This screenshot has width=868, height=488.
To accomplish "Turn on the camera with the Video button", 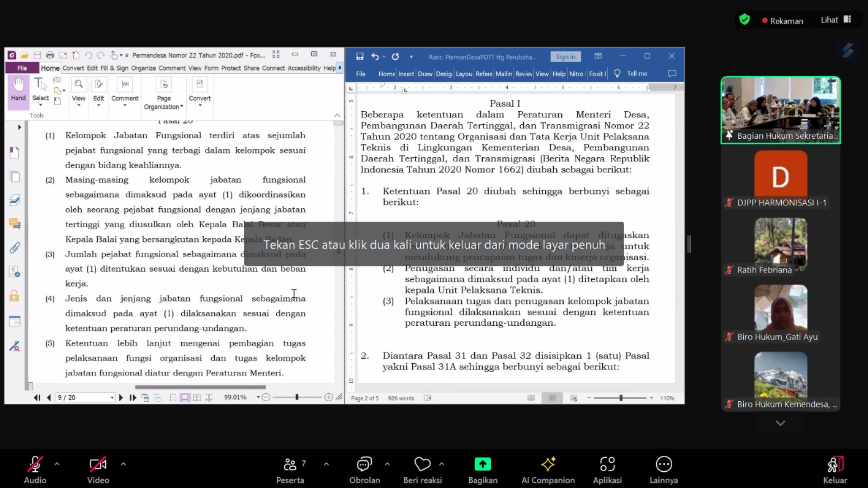I will pyautogui.click(x=98, y=470).
